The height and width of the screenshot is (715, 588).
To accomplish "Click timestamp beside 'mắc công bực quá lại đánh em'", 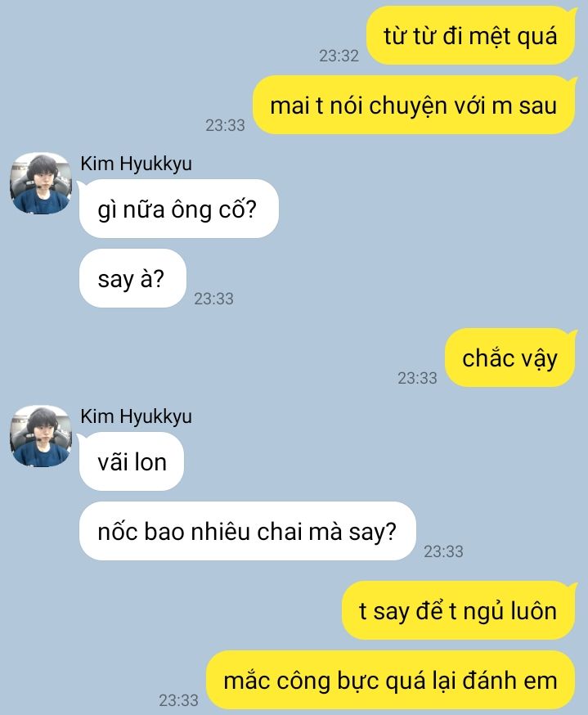I will (x=178, y=700).
